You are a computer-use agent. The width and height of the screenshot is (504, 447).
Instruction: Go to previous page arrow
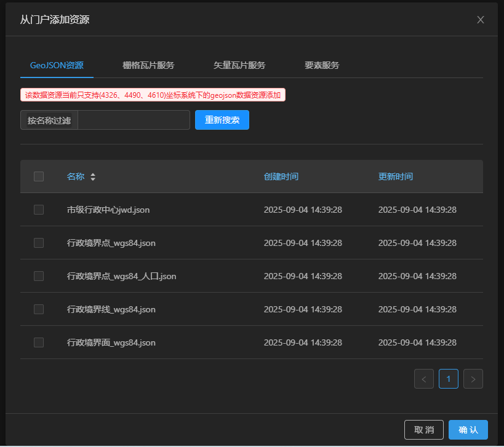(424, 379)
